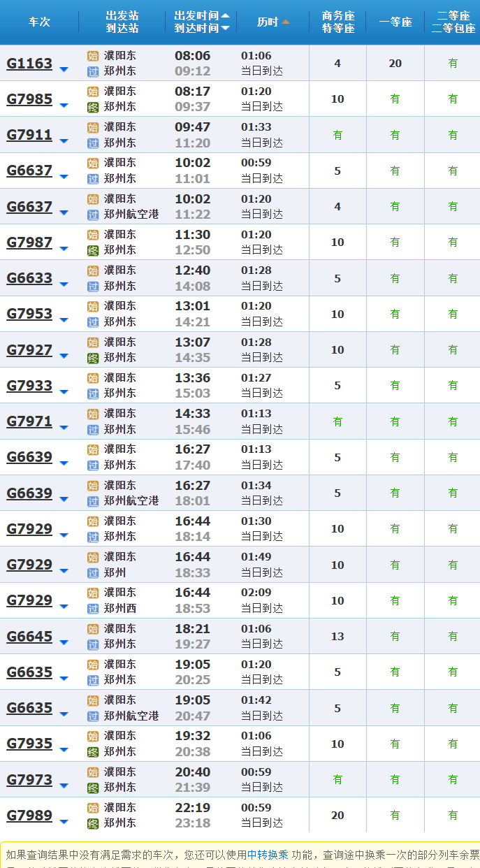
Task: Sort by 出发时间 in the table header
Action: tap(201, 15)
